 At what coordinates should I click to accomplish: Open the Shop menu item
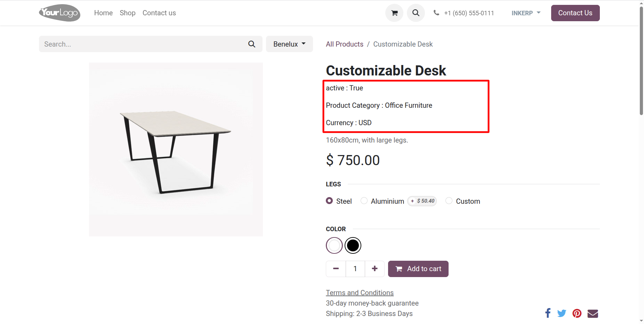128,13
